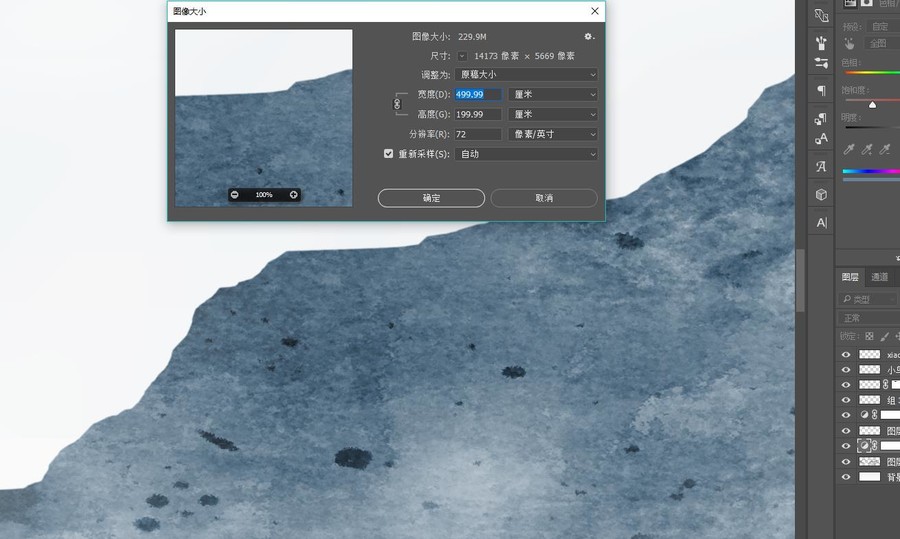The width and height of the screenshot is (900, 539).
Task: Hide the xiao layer via its eye icon
Action: [x=845, y=355]
